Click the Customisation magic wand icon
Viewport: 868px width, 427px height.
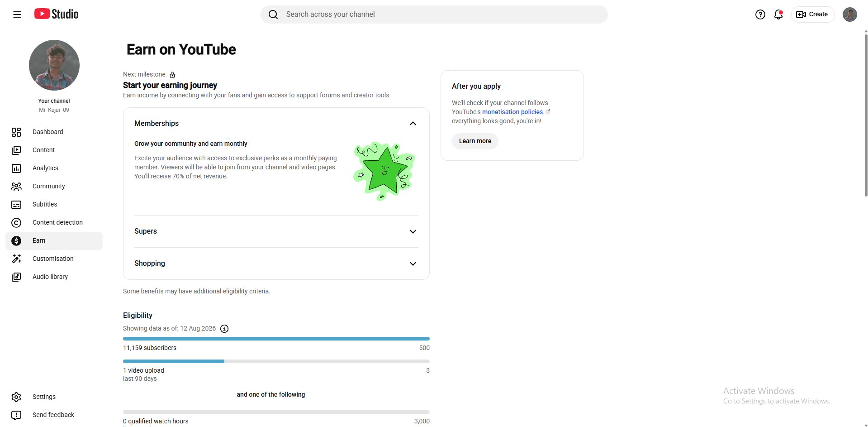pyautogui.click(x=16, y=259)
